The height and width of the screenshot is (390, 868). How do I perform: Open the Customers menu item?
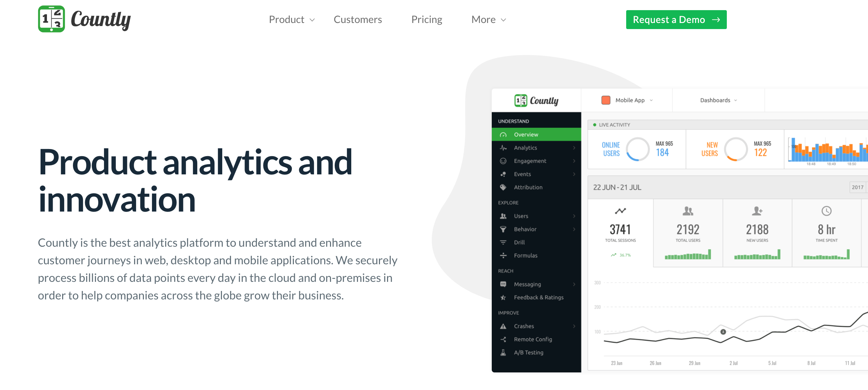[358, 19]
